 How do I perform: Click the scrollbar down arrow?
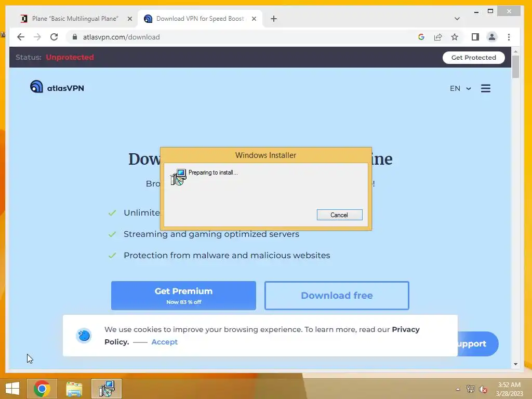pos(515,364)
